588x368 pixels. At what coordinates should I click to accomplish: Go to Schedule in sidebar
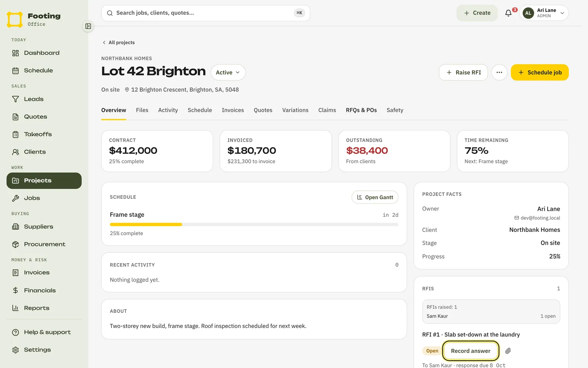44,71
